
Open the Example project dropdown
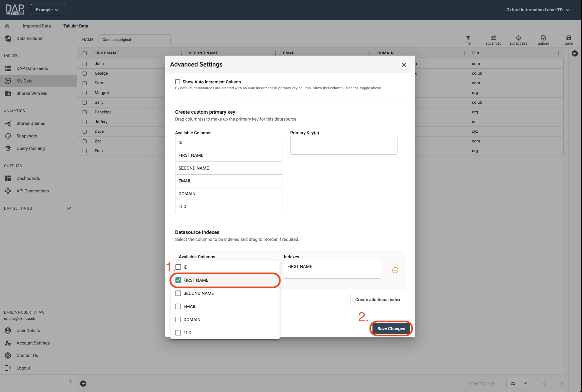coord(48,10)
